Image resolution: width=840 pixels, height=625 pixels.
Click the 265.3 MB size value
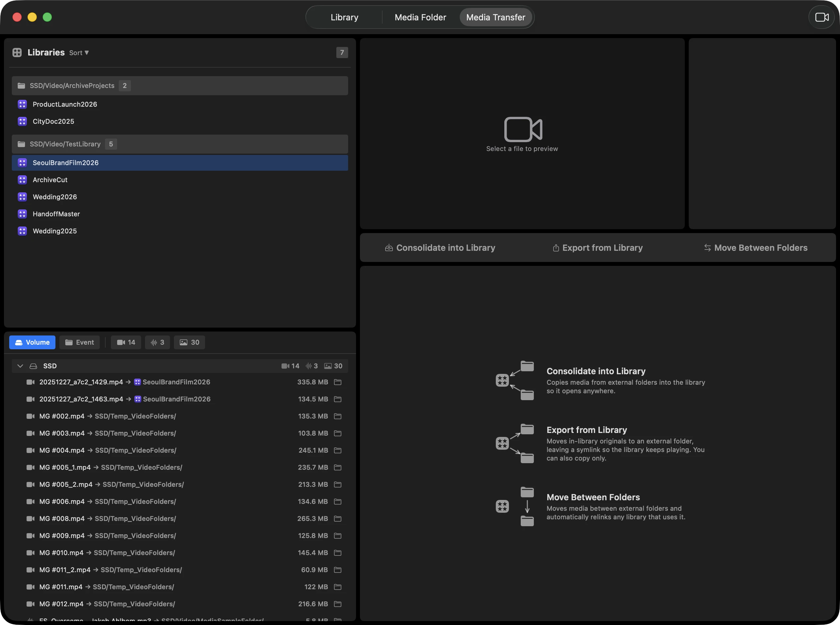[x=312, y=519]
